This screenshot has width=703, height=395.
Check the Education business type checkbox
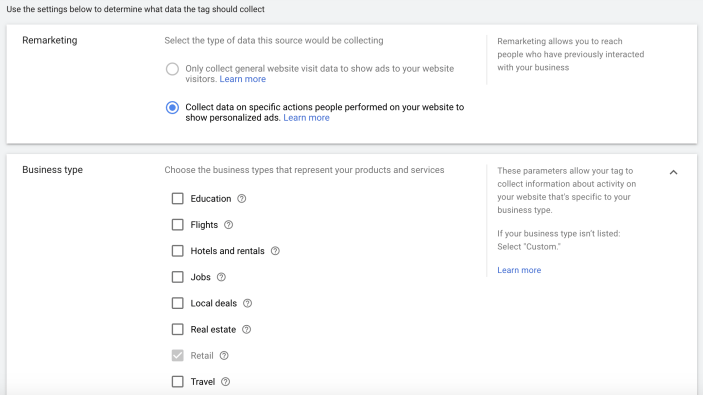pos(178,199)
